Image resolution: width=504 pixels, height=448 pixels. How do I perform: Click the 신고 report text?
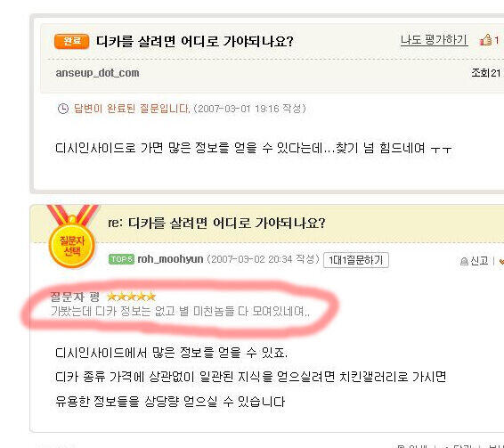[x=479, y=261]
